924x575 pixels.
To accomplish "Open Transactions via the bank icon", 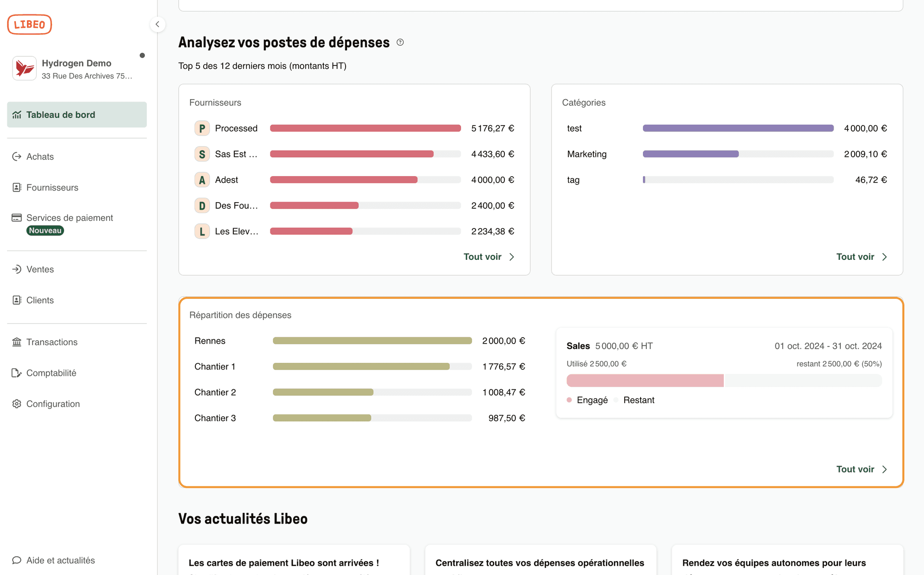I will click(x=17, y=342).
